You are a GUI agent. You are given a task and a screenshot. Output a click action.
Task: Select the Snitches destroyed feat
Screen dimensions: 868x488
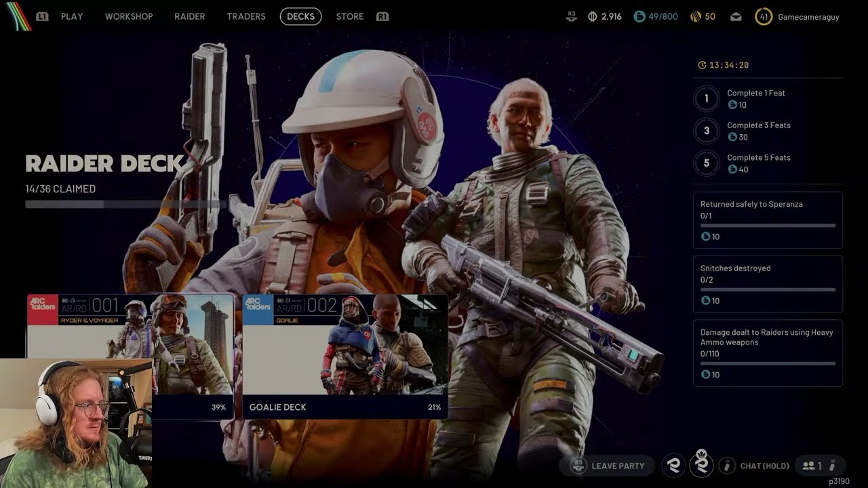[768, 284]
